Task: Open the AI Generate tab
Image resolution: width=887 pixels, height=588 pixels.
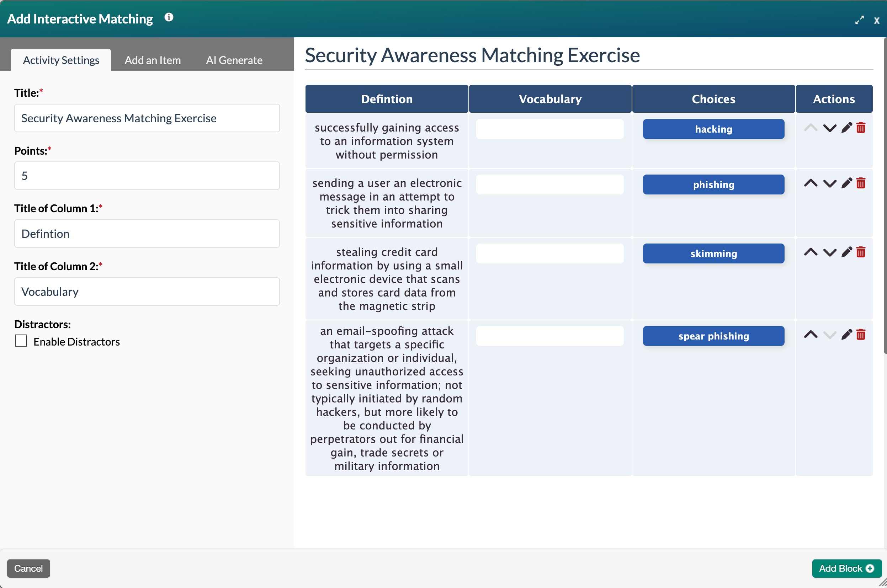Action: [x=234, y=60]
